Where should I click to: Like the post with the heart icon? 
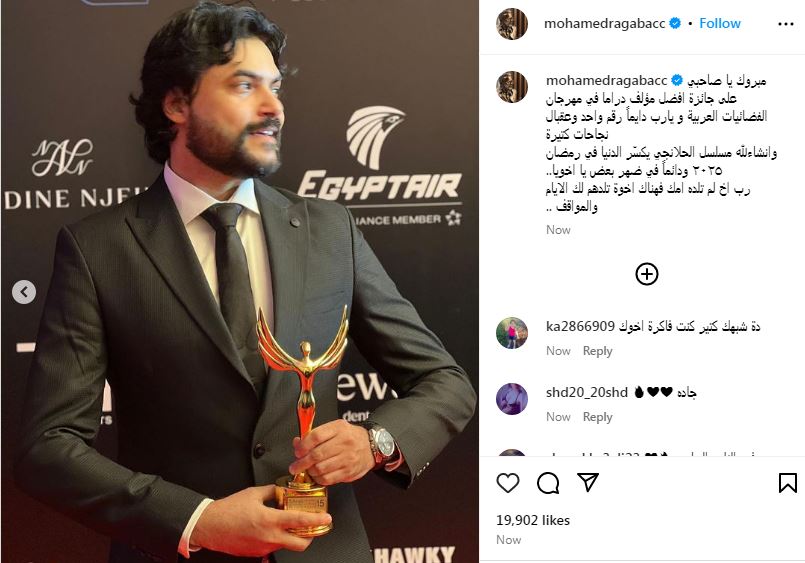point(508,483)
